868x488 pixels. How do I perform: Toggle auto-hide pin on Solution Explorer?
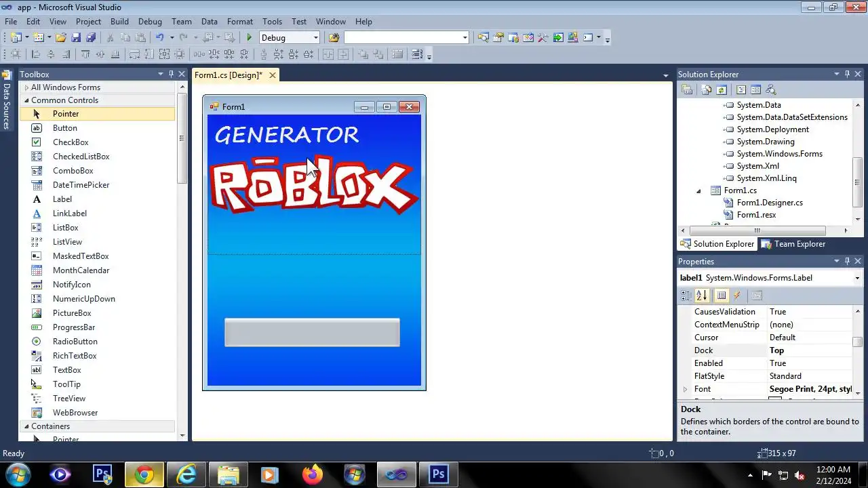tap(847, 74)
